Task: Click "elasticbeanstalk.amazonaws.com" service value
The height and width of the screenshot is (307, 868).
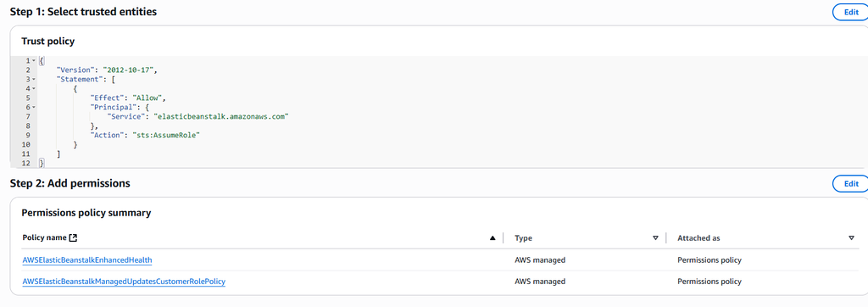Action: pos(222,116)
